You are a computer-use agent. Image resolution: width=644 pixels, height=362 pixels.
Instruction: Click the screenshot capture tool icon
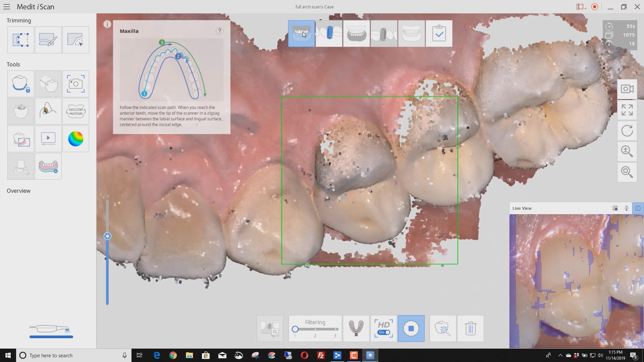click(x=75, y=84)
